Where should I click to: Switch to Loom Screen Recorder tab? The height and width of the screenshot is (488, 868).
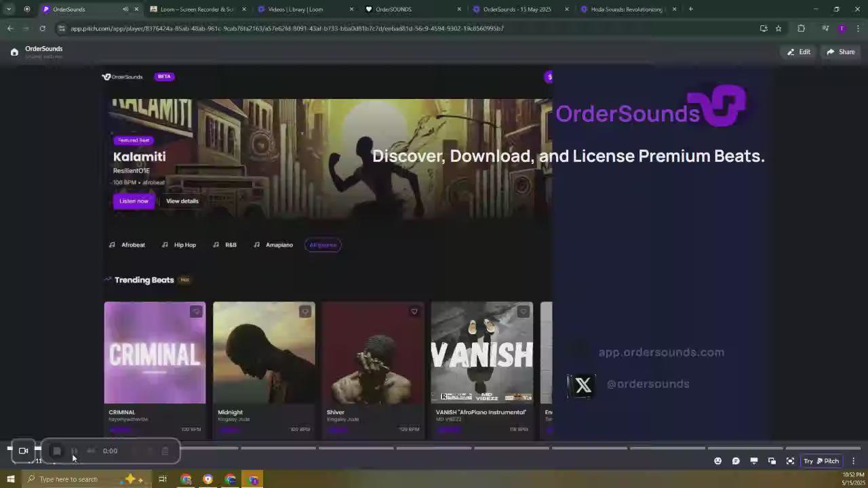[197, 9]
